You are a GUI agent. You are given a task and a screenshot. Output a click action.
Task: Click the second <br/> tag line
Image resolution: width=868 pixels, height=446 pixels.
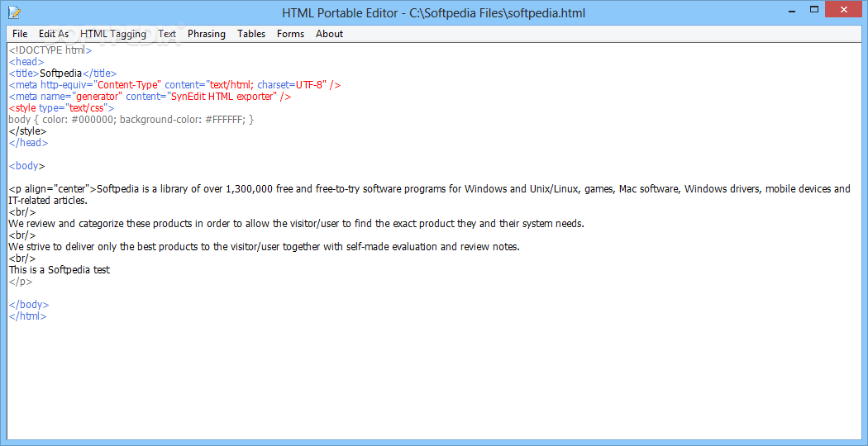pyautogui.click(x=22, y=235)
